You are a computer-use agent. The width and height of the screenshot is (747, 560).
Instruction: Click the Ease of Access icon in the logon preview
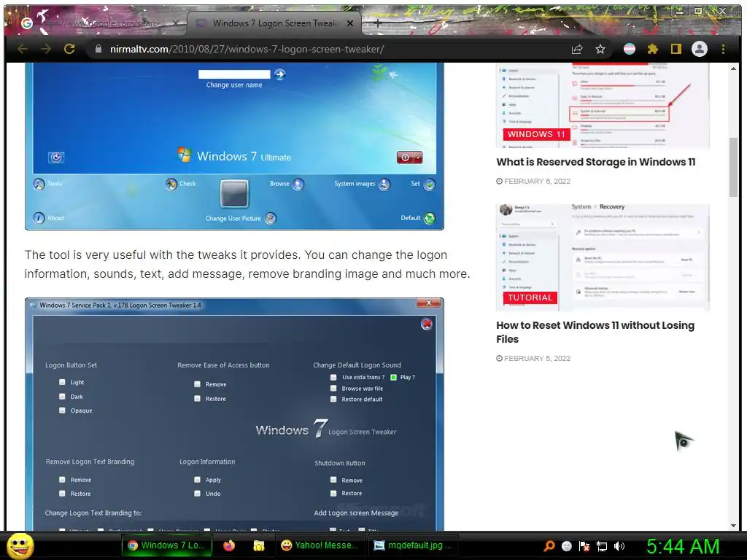(x=56, y=157)
